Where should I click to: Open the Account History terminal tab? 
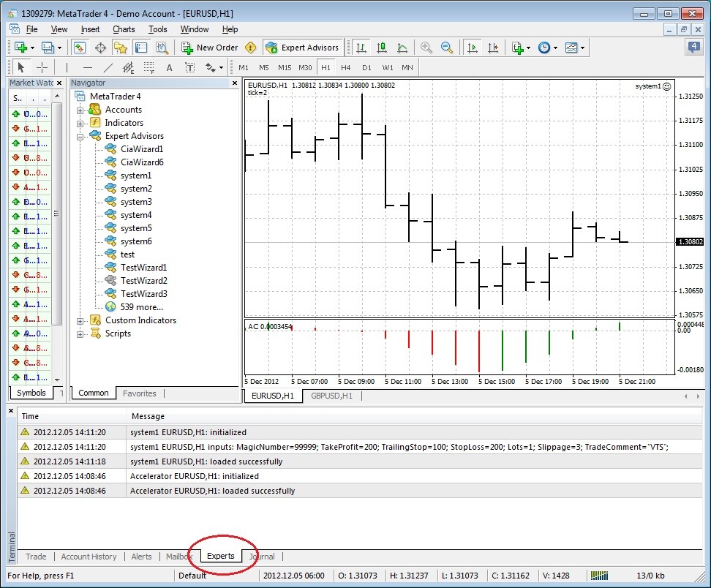(89, 557)
